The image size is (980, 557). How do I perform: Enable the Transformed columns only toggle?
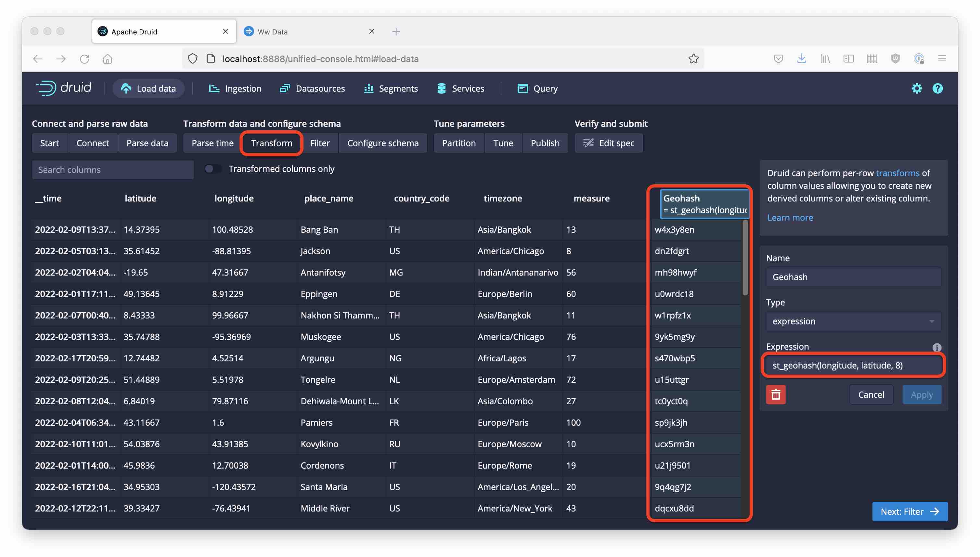tap(213, 168)
